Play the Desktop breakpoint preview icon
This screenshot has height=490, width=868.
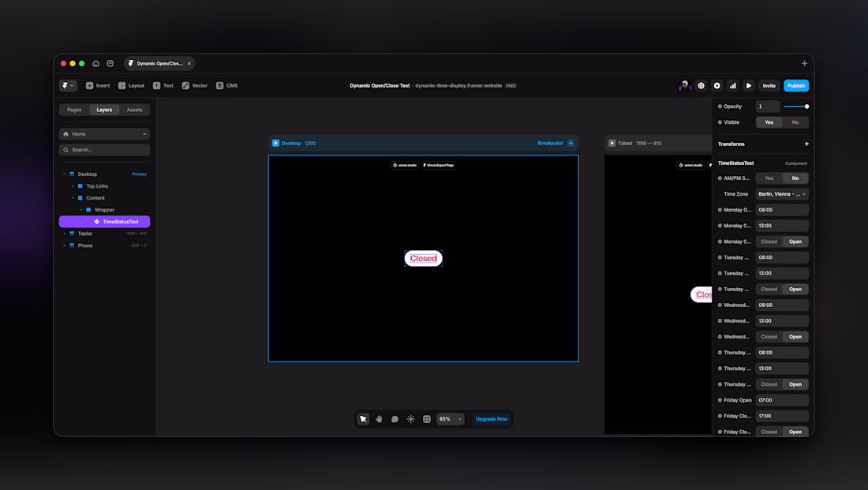click(275, 144)
